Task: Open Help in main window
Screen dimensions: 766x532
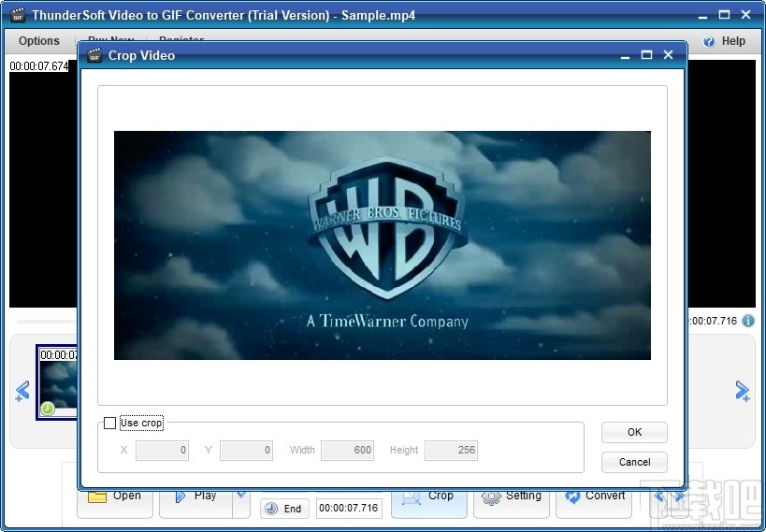Action: pos(733,41)
